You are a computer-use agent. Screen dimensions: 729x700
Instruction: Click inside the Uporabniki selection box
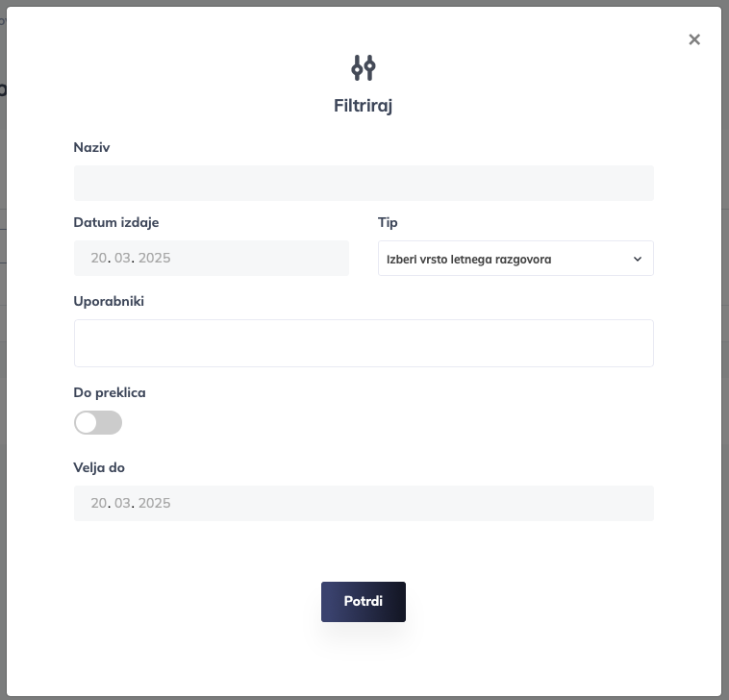click(x=364, y=343)
